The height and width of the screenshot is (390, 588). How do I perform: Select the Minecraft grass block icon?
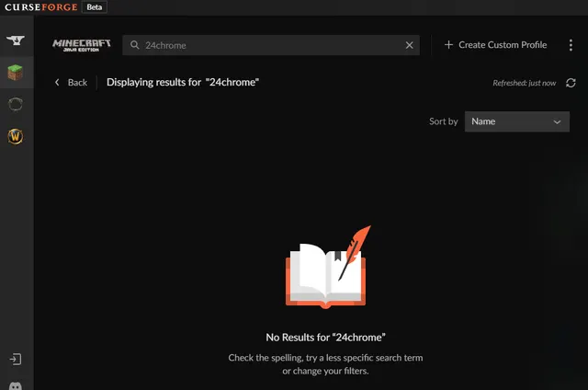coord(16,72)
